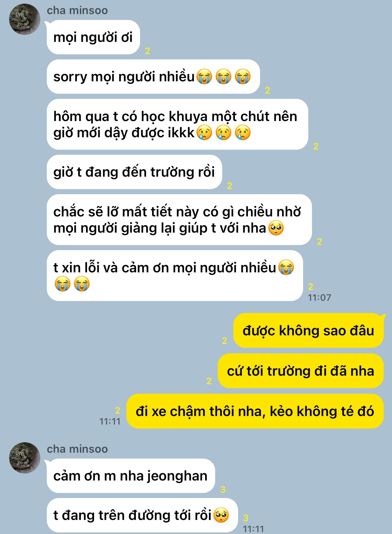The width and height of the screenshot is (392, 534).
Task: Tap the message about 'hôm qua t có học khuya'
Action: [x=177, y=124]
